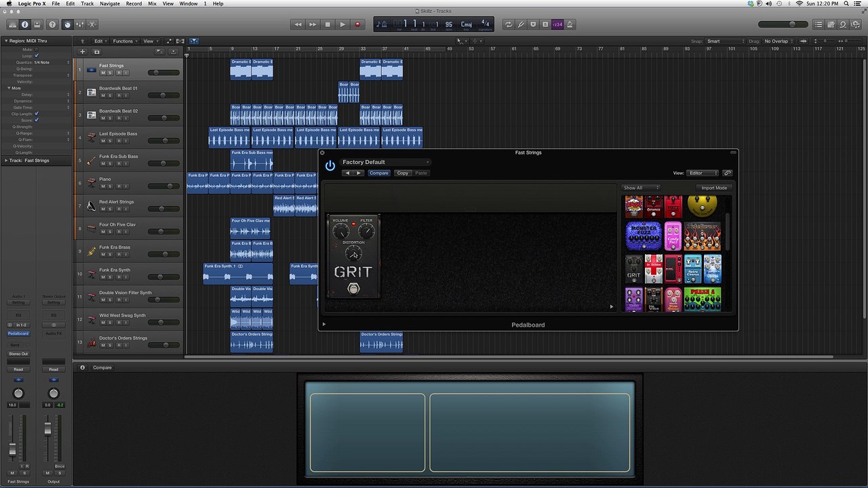Viewport: 868px width, 488px height.
Task: Open the Media Browser button
Action: 855,24
